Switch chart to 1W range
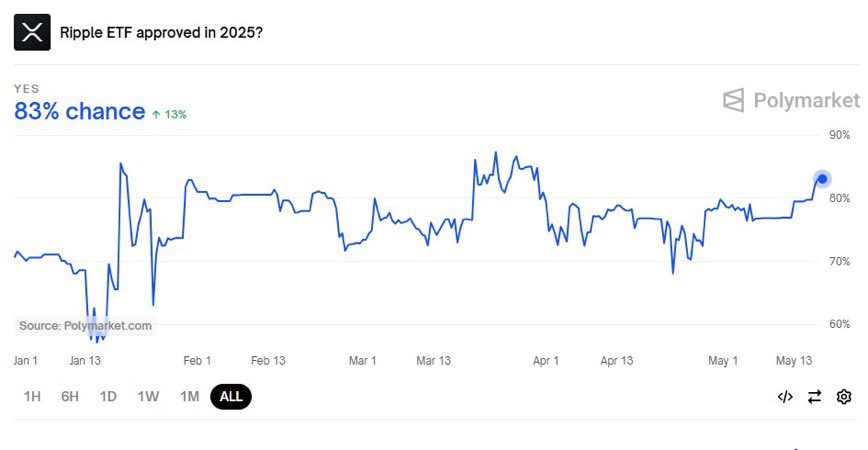Image resolution: width=868 pixels, height=450 pixels. click(x=148, y=397)
